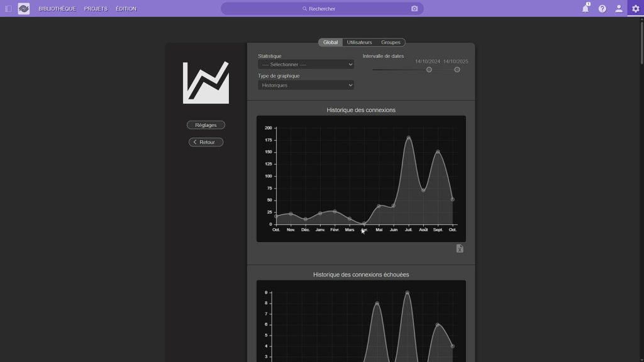The image size is (644, 362).
Task: Switch to the Groupes tab
Action: click(x=391, y=43)
